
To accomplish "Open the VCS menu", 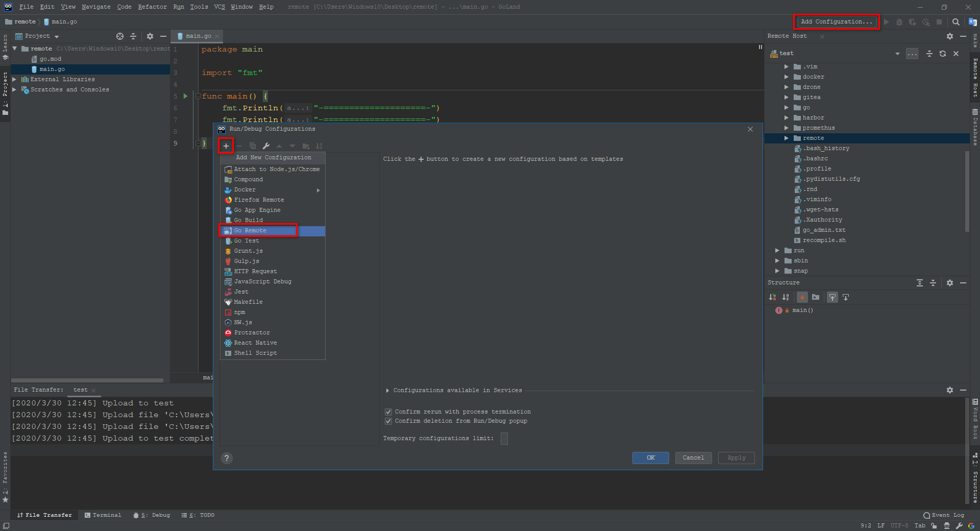I will pyautogui.click(x=219, y=7).
